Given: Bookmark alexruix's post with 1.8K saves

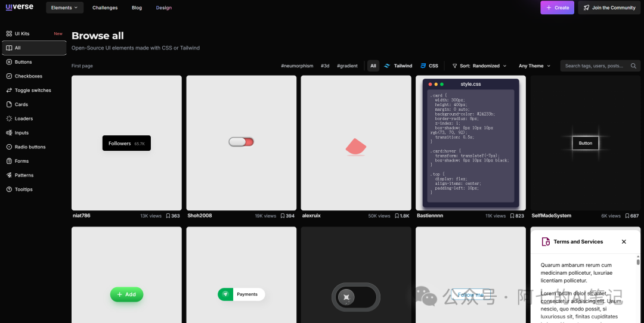Looking at the screenshot, I should click(402, 216).
